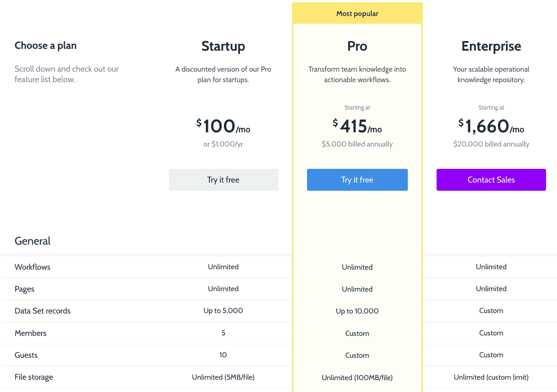Select the Startup plan heading

tap(223, 46)
